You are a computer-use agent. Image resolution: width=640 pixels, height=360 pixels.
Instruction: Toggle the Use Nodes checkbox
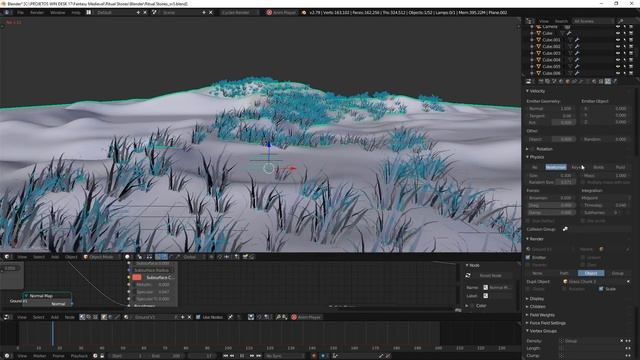198,317
